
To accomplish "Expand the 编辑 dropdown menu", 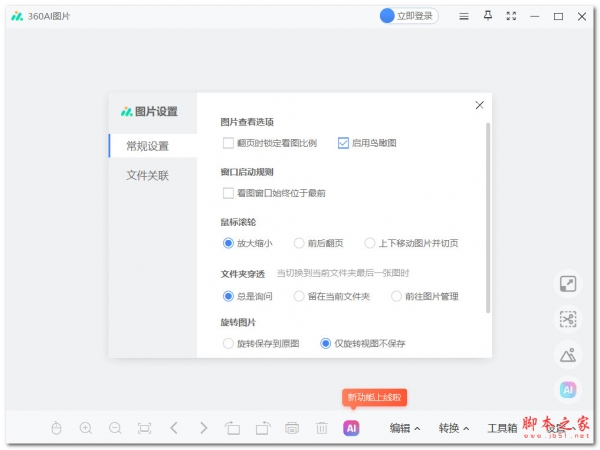I will point(405,428).
